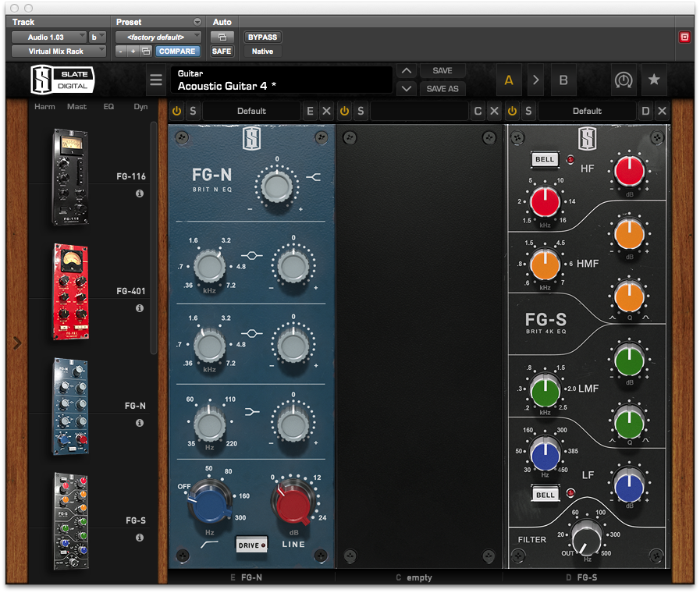This screenshot has height=593, width=700.
Task: Click the SAVE AS button
Action: (x=442, y=89)
